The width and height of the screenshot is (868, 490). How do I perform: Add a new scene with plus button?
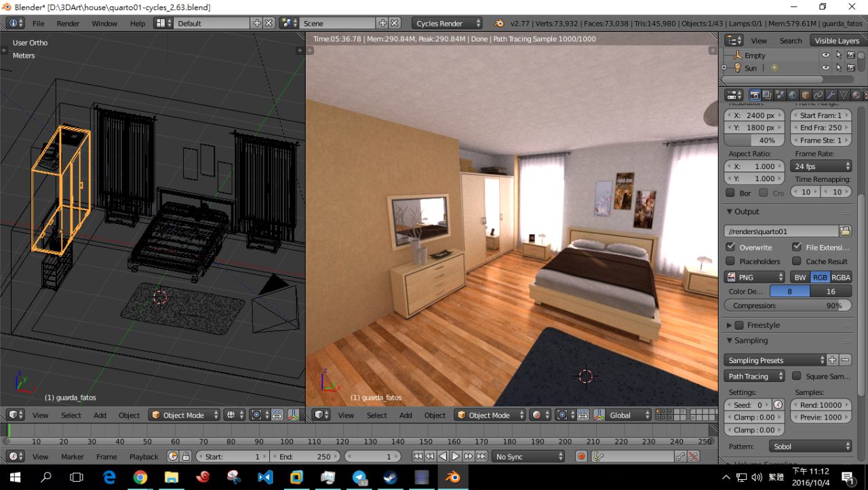coord(382,23)
